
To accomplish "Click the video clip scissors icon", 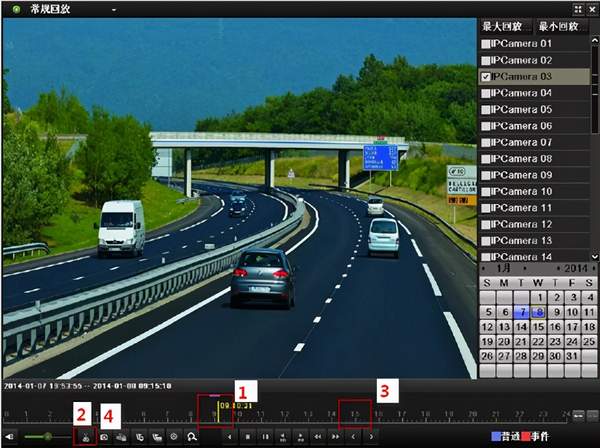I will (x=86, y=437).
